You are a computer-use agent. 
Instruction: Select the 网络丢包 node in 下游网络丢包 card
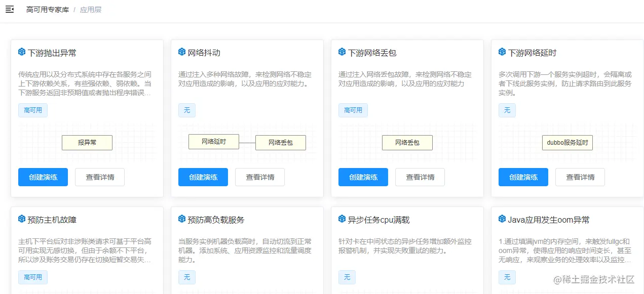tap(407, 143)
